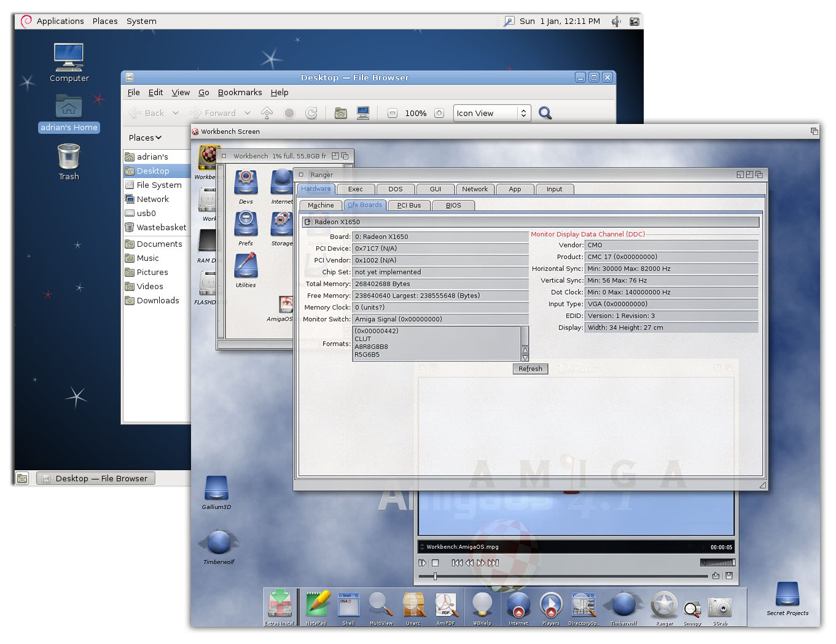Open the File menu in File Browser

coord(134,92)
